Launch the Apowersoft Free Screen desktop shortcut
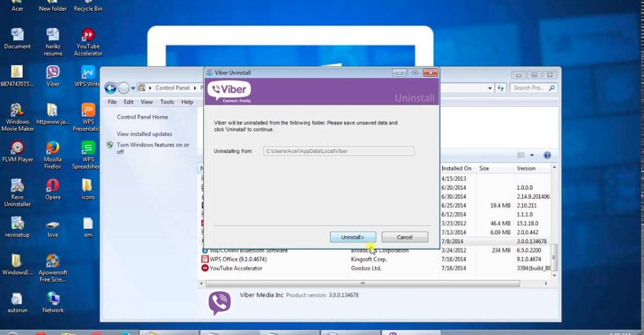Screen dimensions: 644x335 (x=53, y=268)
